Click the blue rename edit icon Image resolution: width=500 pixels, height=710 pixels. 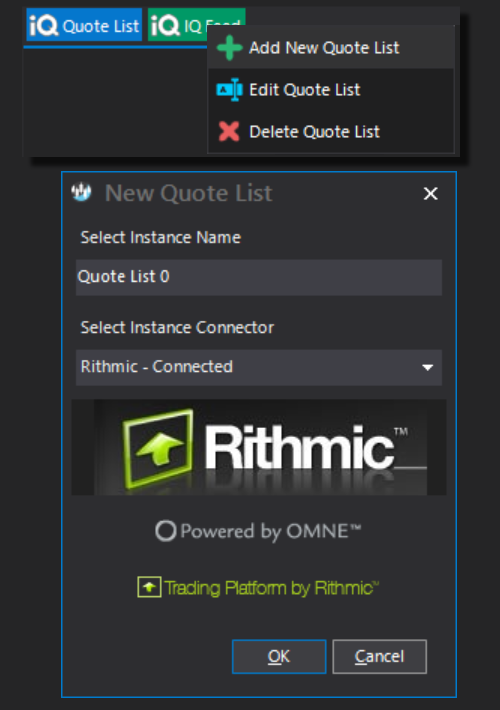click(230, 90)
